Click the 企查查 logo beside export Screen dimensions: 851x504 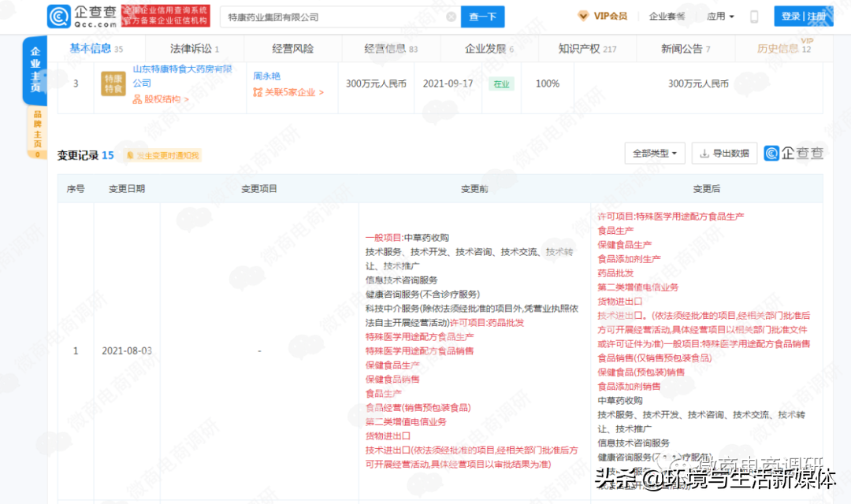click(793, 153)
